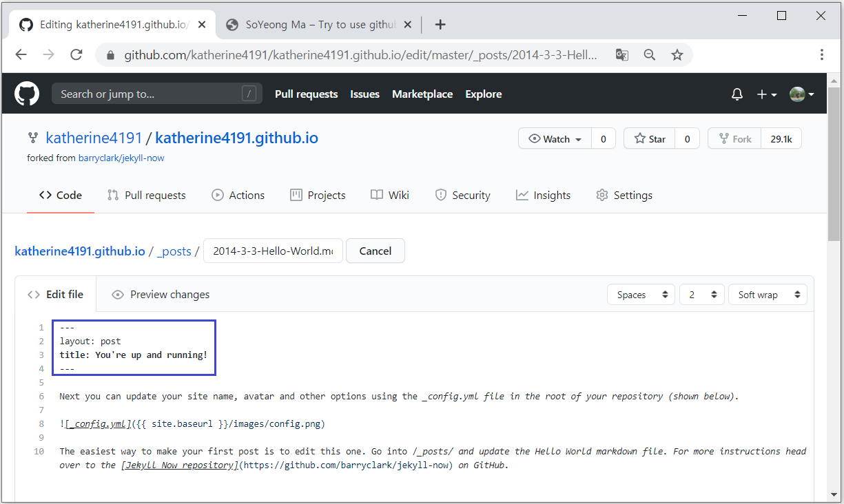Click the Watch count of 0
The height and width of the screenshot is (504, 844).
(x=603, y=138)
